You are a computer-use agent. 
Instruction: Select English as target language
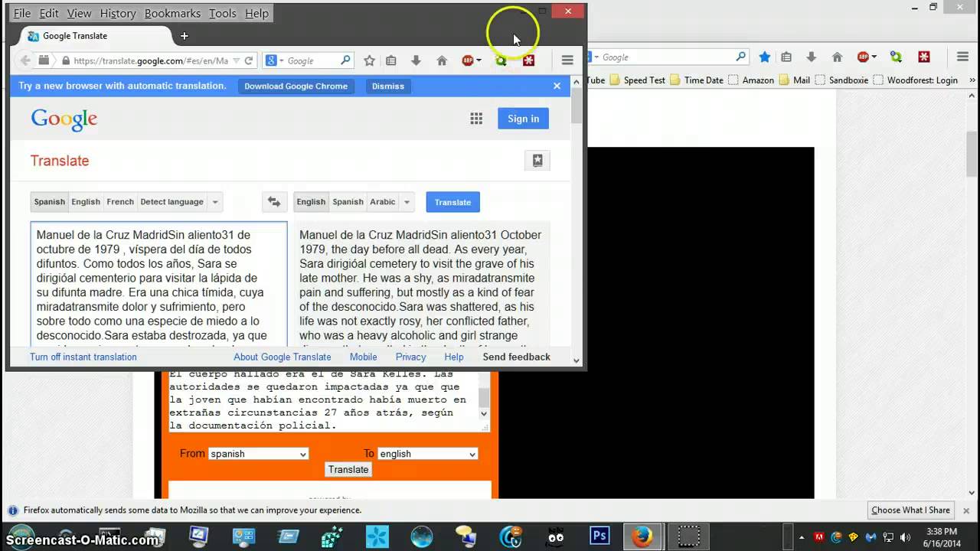(x=311, y=202)
